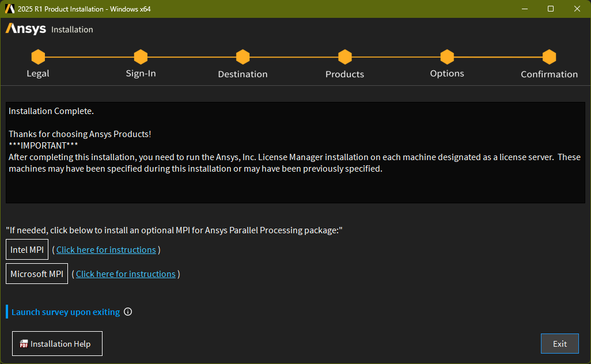This screenshot has width=591, height=364.
Task: Maximize the installer window
Action: 551,9
